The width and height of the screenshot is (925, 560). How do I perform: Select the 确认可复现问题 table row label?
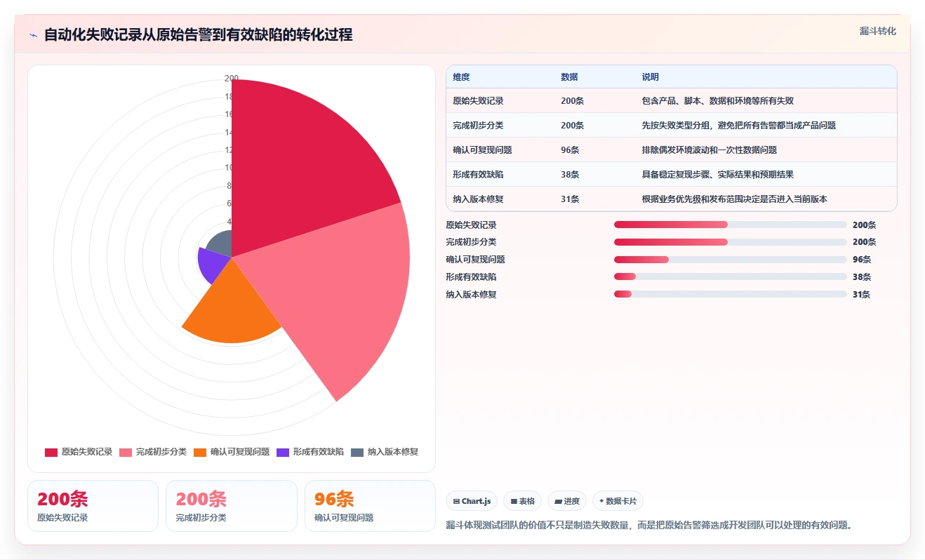point(482,150)
